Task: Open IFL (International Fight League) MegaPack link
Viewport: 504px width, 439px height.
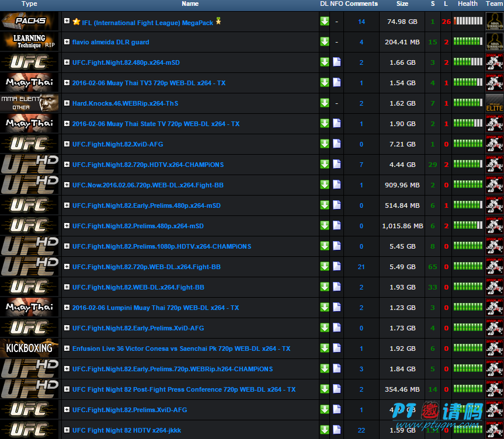Action: [x=148, y=23]
